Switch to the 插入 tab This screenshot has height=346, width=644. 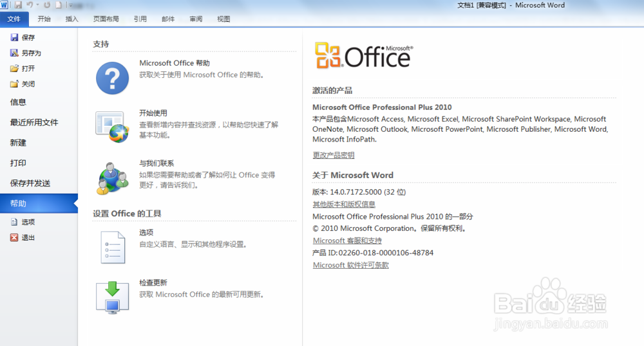click(x=71, y=19)
